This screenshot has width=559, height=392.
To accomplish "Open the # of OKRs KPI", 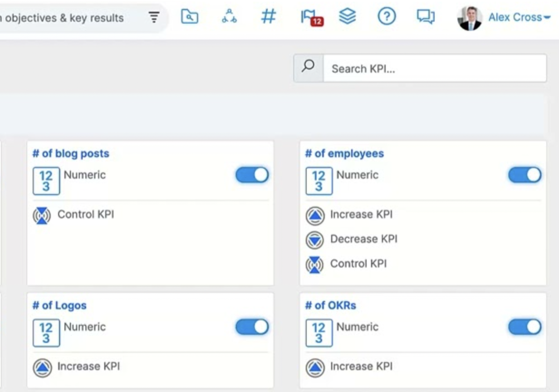I will tap(331, 305).
